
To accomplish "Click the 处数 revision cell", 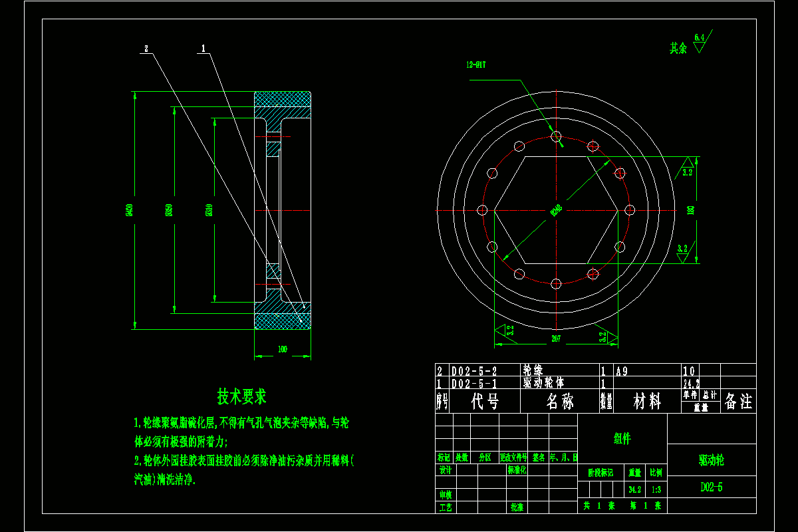I will point(462,458).
